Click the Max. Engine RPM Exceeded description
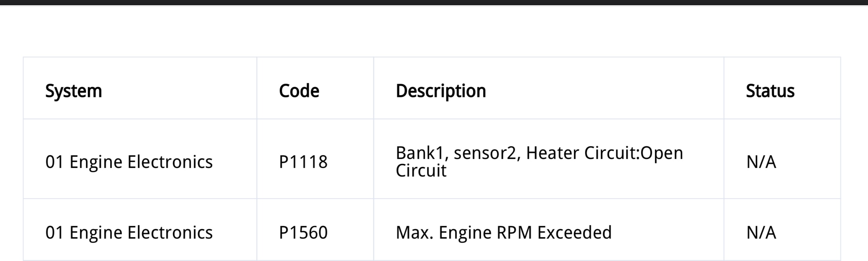 click(x=504, y=233)
